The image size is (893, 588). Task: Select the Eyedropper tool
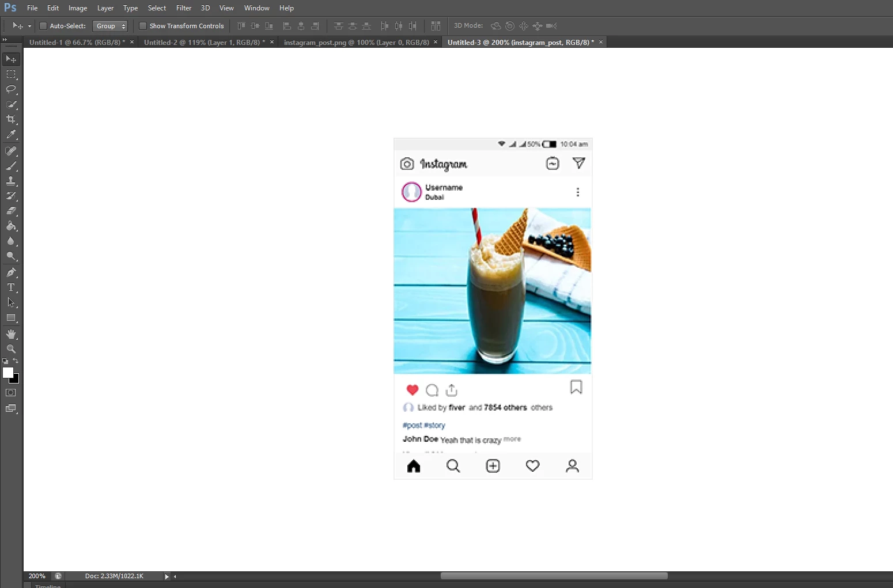[x=11, y=134]
